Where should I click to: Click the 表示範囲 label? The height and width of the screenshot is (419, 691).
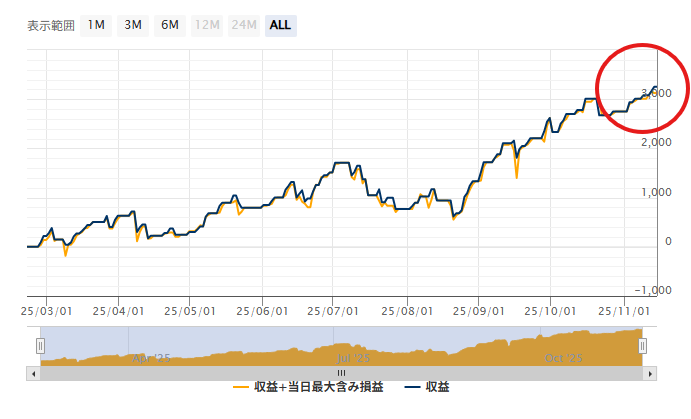pyautogui.click(x=51, y=26)
